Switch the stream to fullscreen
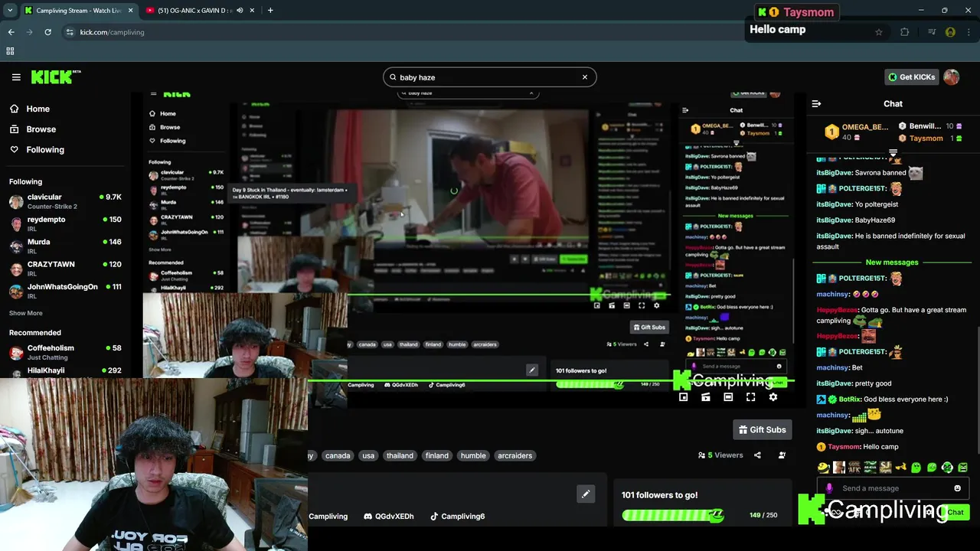 pos(750,397)
